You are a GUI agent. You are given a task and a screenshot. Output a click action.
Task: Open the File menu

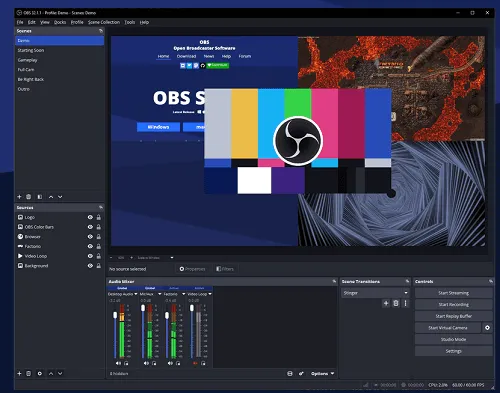pos(20,22)
